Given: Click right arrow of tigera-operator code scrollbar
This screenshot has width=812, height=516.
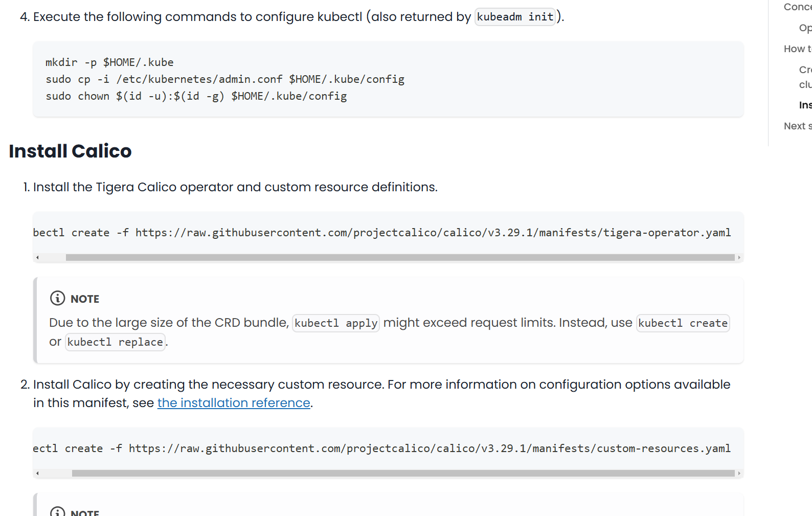Looking at the screenshot, I should point(739,257).
